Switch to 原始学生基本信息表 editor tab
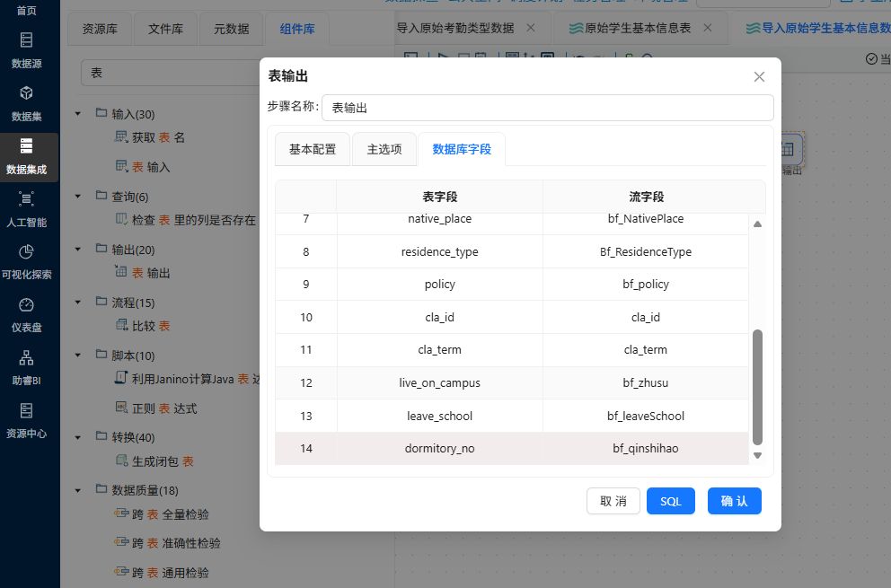Viewport: 891px width, 588px height. point(637,28)
